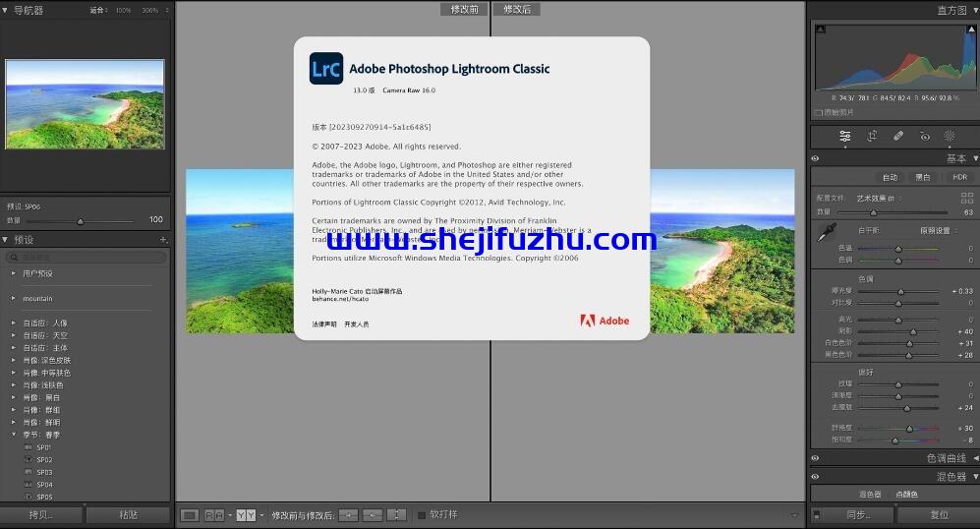Click the 拷贝 copy button
980x529 pixels.
tap(41, 514)
